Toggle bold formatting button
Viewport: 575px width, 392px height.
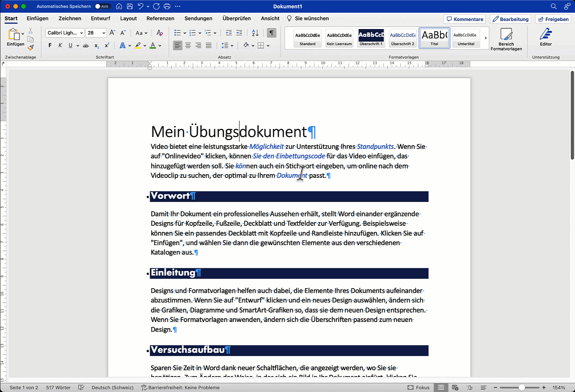tap(50, 46)
